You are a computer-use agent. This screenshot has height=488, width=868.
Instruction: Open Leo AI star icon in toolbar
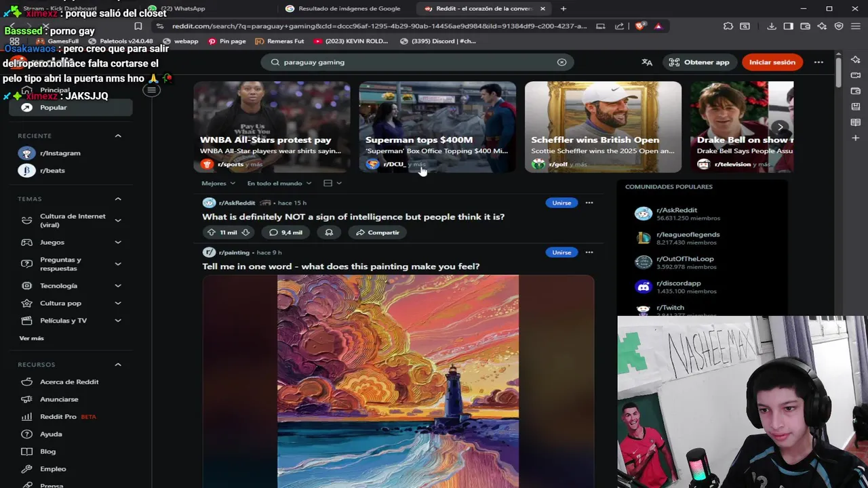pos(822,26)
